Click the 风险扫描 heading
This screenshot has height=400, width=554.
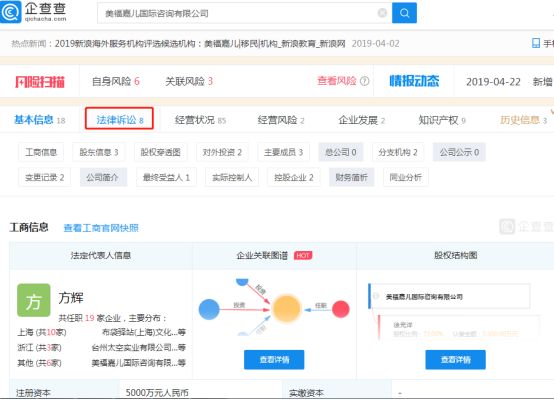40,82
